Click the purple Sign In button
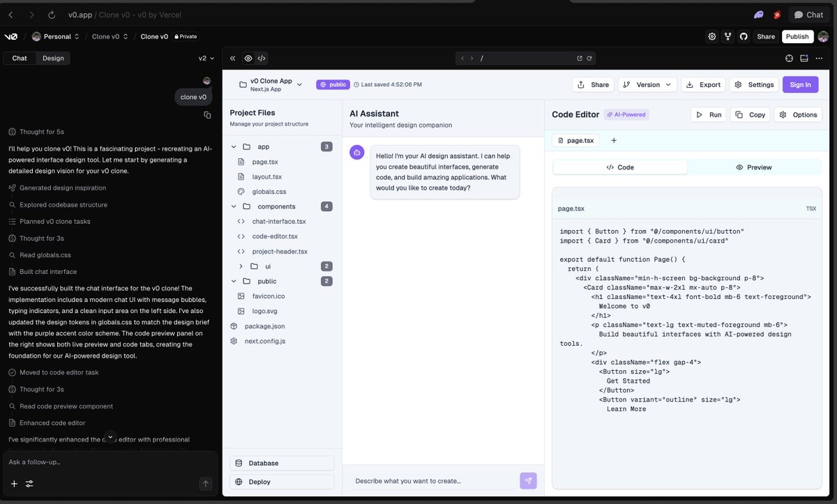Screen dimensions: 837x504 point(800,84)
